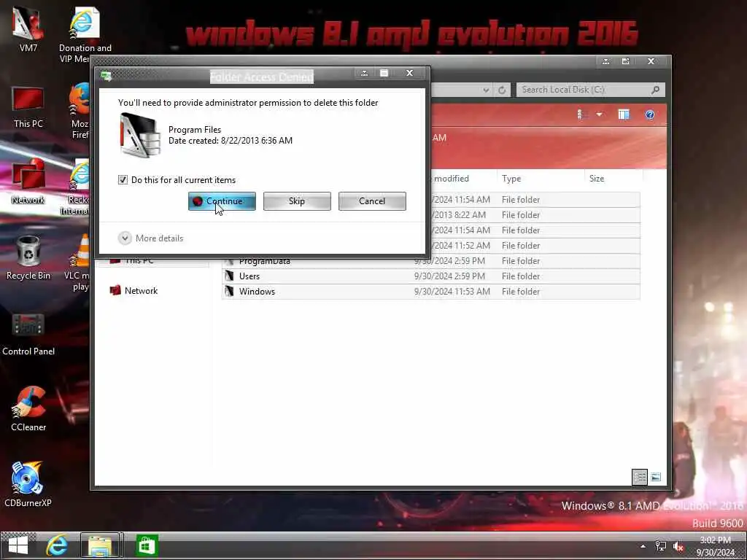Open Explorer help icon
The image size is (747, 560).
coord(650,114)
